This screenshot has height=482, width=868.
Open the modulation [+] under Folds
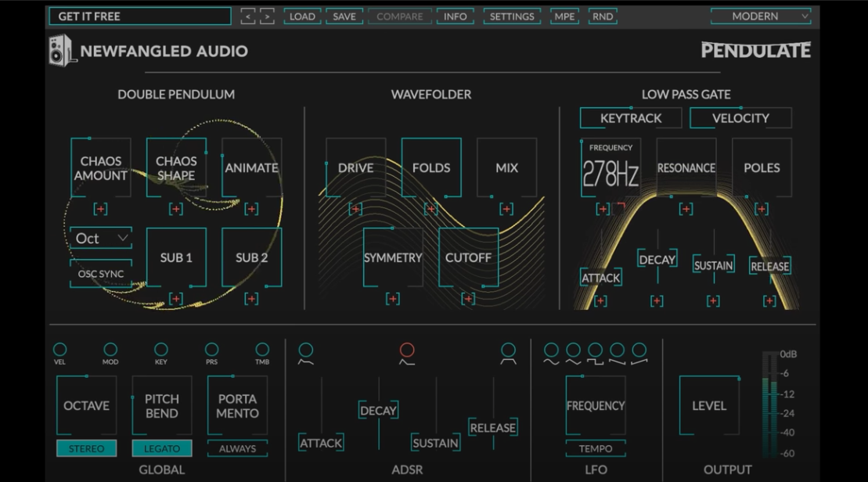point(430,209)
